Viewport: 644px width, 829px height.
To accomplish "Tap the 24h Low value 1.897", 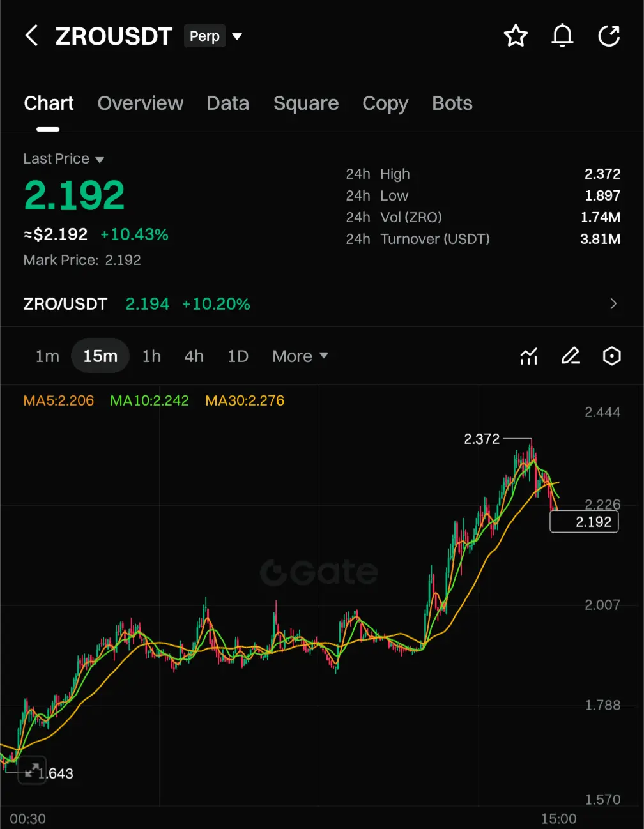I will tap(602, 195).
